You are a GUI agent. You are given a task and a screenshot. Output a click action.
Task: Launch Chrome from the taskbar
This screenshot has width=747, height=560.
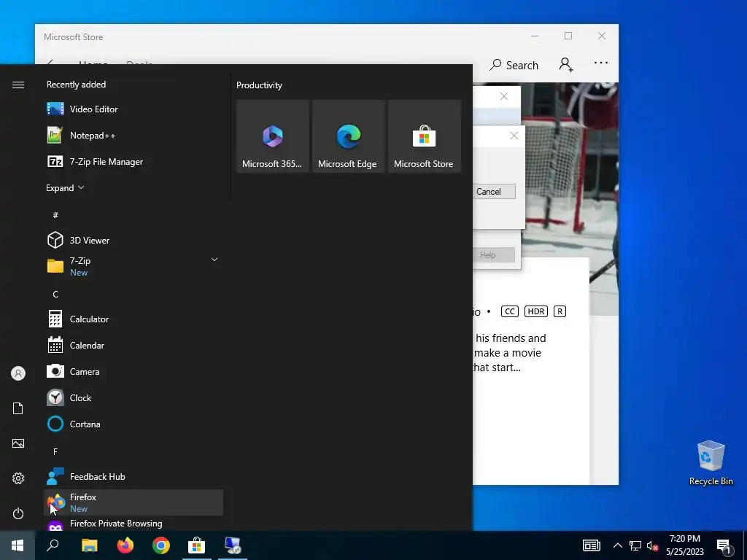(x=161, y=545)
